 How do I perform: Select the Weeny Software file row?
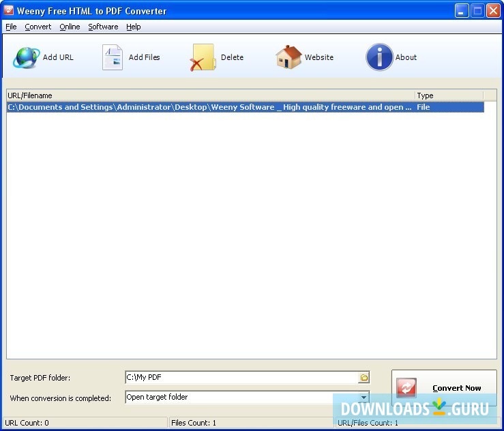(x=246, y=107)
